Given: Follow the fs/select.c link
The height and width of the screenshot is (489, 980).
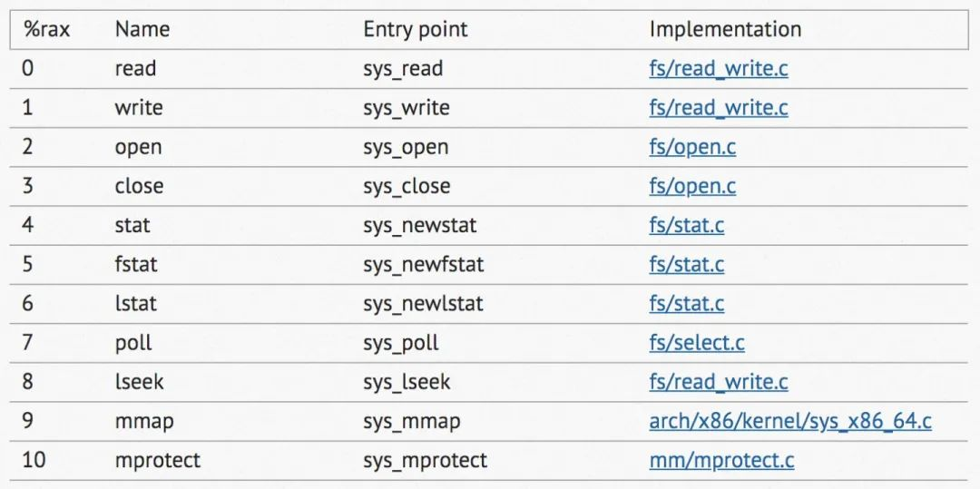Looking at the screenshot, I should (x=696, y=343).
